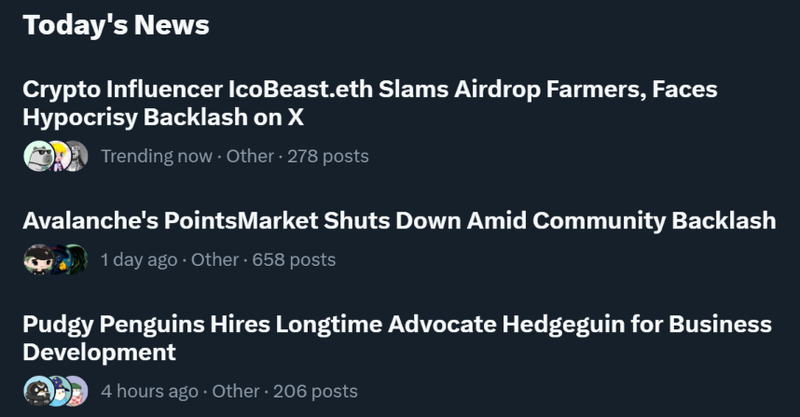The image size is (800, 417).
Task: Click "Other" category on the Pudgy Penguins story
Action: point(236,391)
